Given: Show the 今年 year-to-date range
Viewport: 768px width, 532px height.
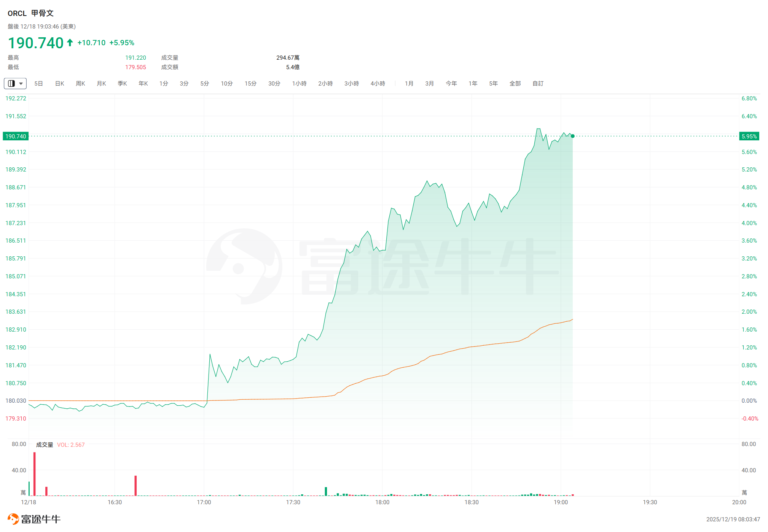Looking at the screenshot, I should tap(451, 83).
